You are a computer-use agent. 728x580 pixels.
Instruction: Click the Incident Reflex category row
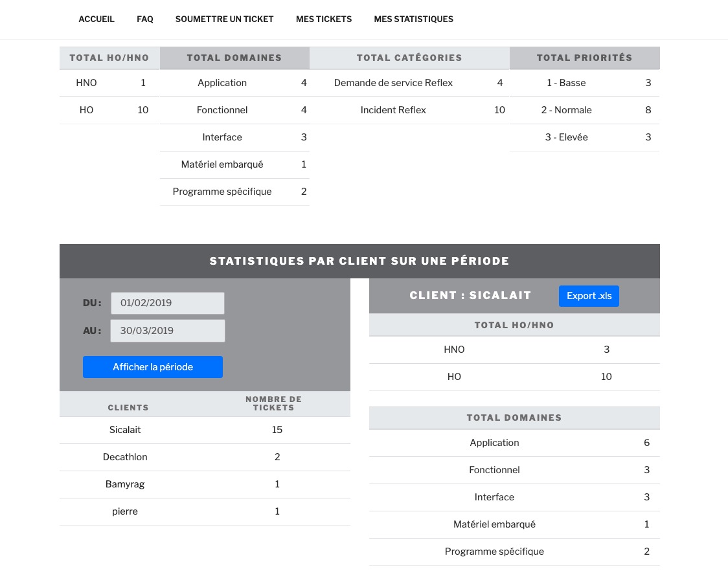(393, 110)
